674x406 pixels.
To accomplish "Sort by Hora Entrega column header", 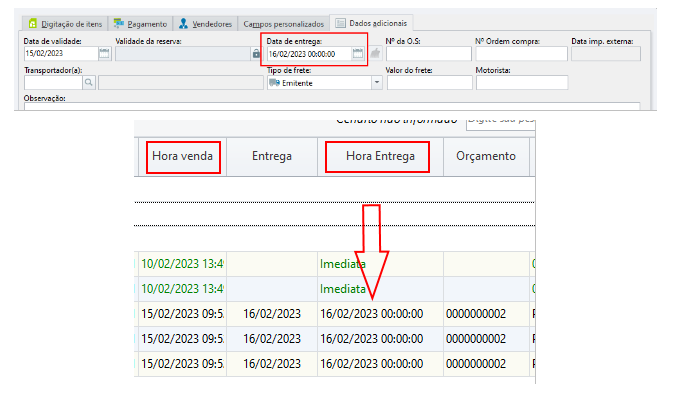I will tap(380, 156).
